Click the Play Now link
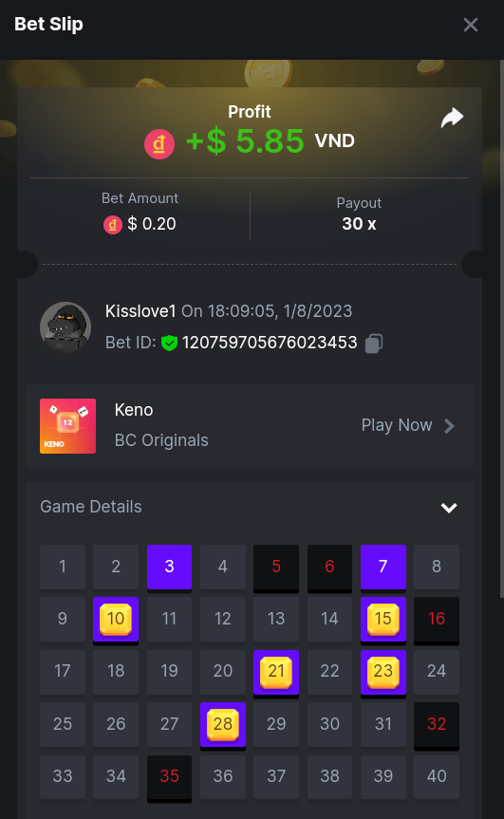Image resolution: width=504 pixels, height=819 pixels. (397, 426)
